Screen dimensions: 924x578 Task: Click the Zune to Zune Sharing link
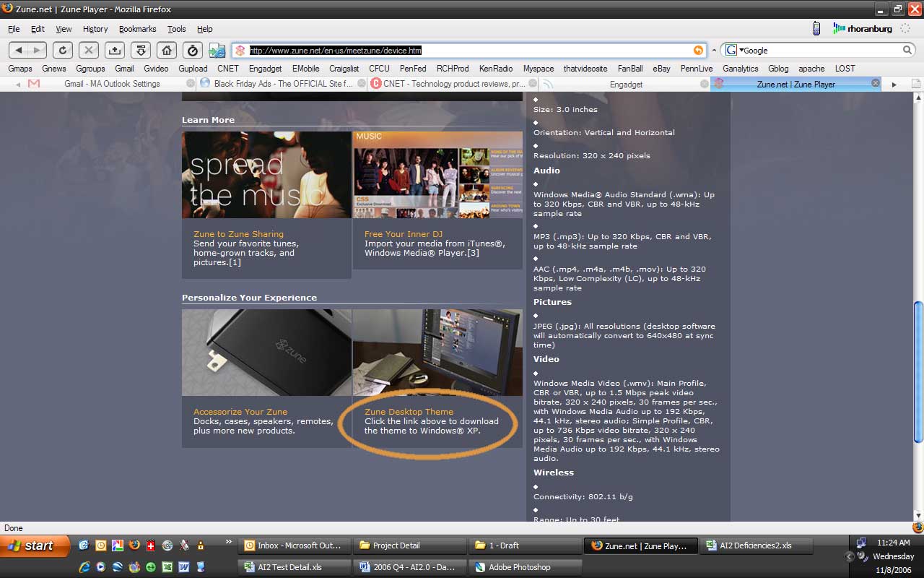(238, 234)
